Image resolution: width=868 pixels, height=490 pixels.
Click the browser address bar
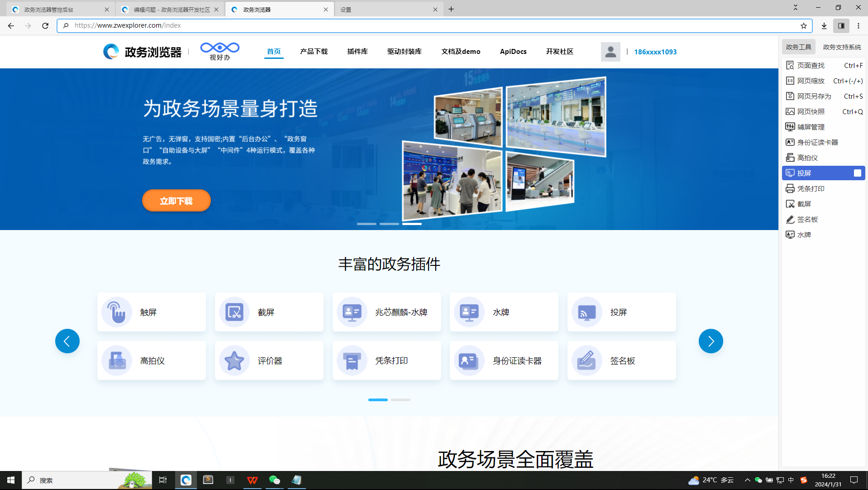coord(434,25)
